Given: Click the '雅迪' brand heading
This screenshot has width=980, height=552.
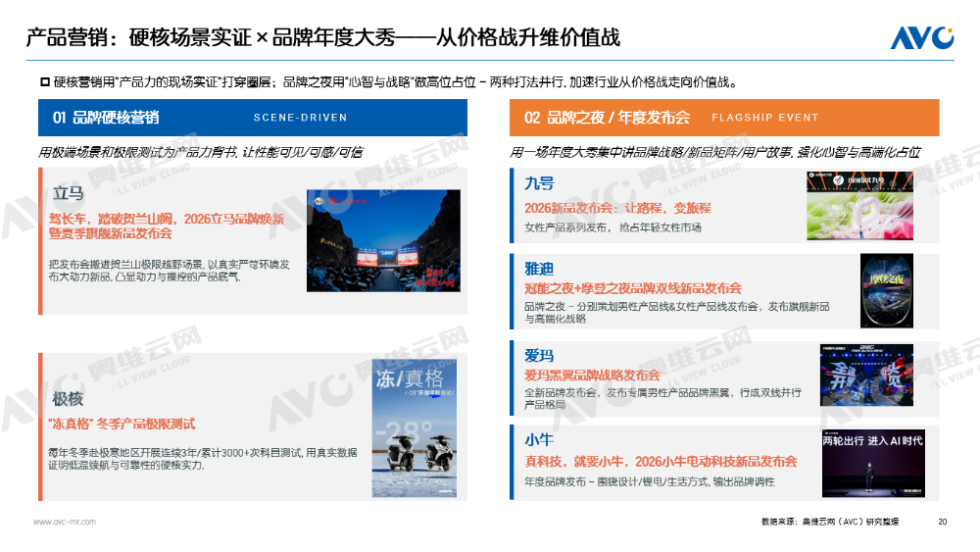Looking at the screenshot, I should pyautogui.click(x=539, y=269).
